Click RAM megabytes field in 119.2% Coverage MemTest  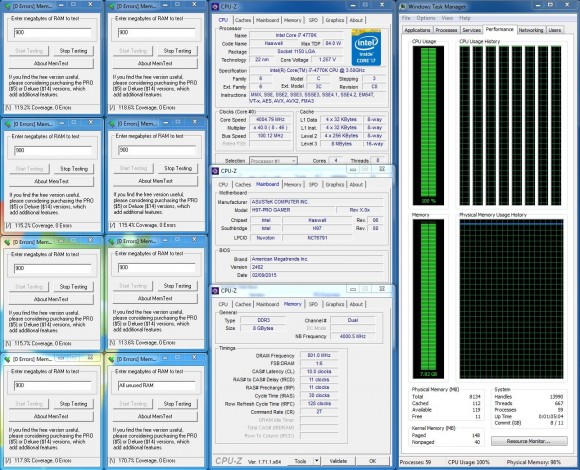pos(53,33)
